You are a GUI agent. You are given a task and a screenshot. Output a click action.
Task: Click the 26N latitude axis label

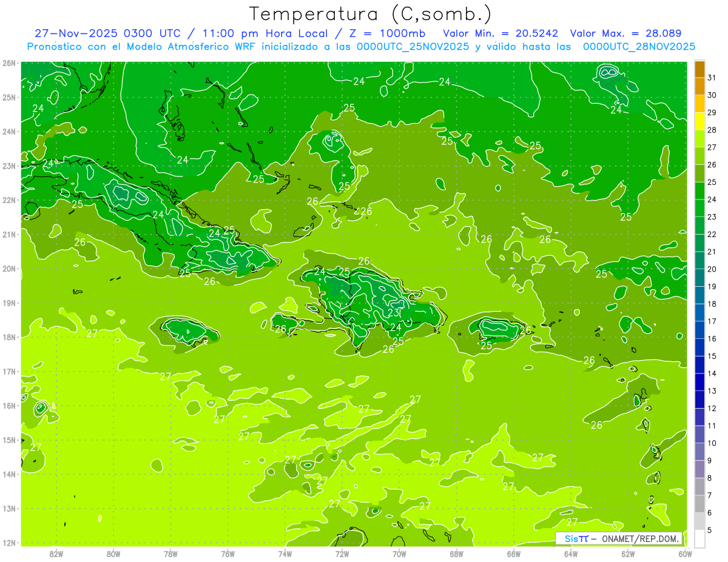point(8,63)
